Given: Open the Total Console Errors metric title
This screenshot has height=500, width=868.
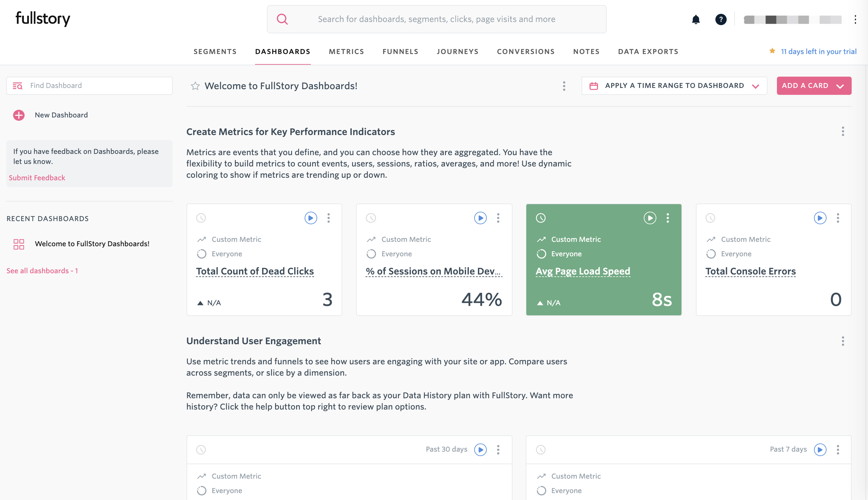Looking at the screenshot, I should click(750, 271).
